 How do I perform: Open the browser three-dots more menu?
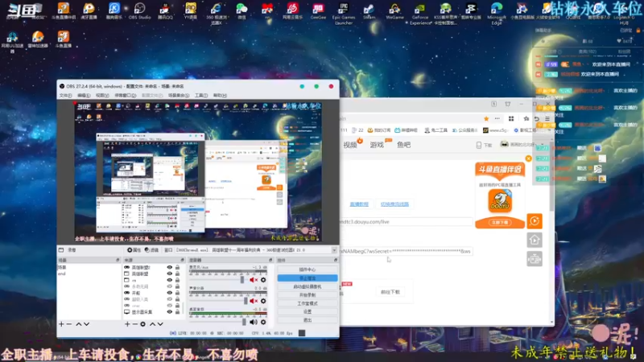[497, 118]
